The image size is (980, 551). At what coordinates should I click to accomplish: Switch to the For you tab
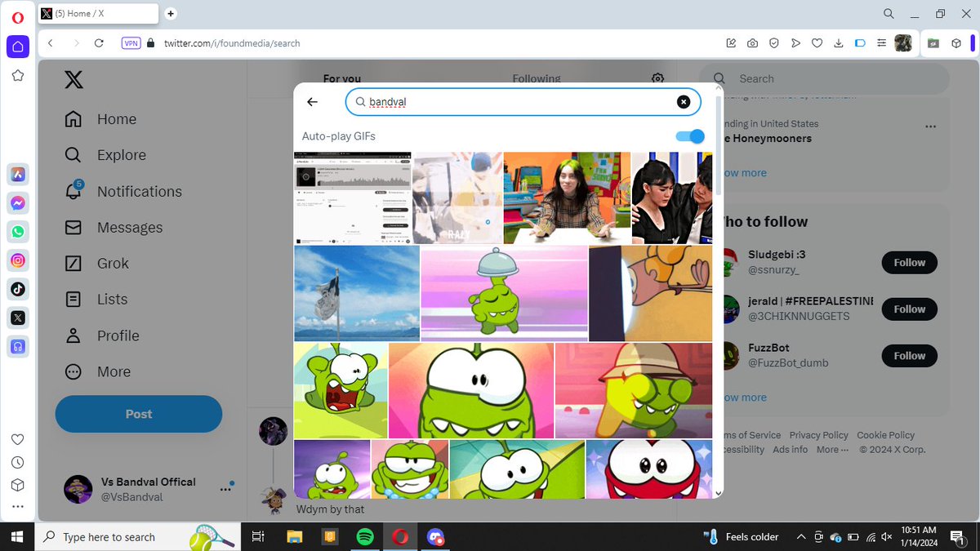[342, 78]
